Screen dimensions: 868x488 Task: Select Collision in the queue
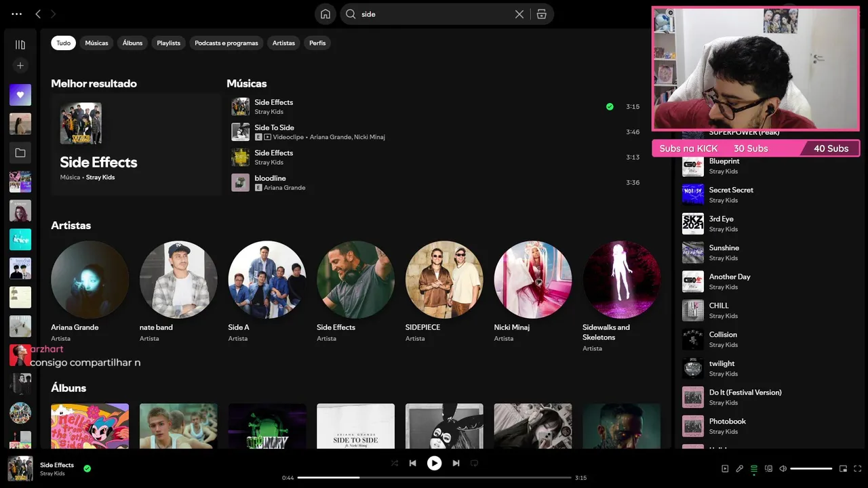coord(769,340)
